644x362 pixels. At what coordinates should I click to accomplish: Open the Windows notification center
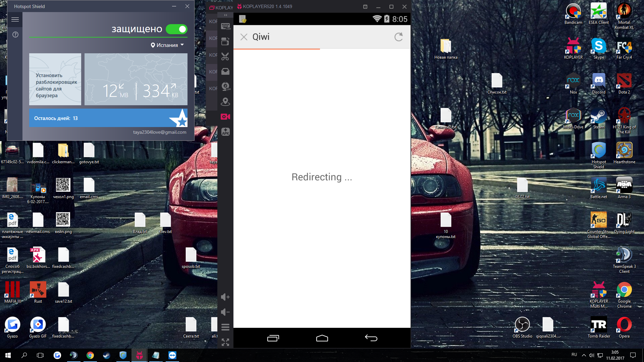pyautogui.click(x=633, y=355)
